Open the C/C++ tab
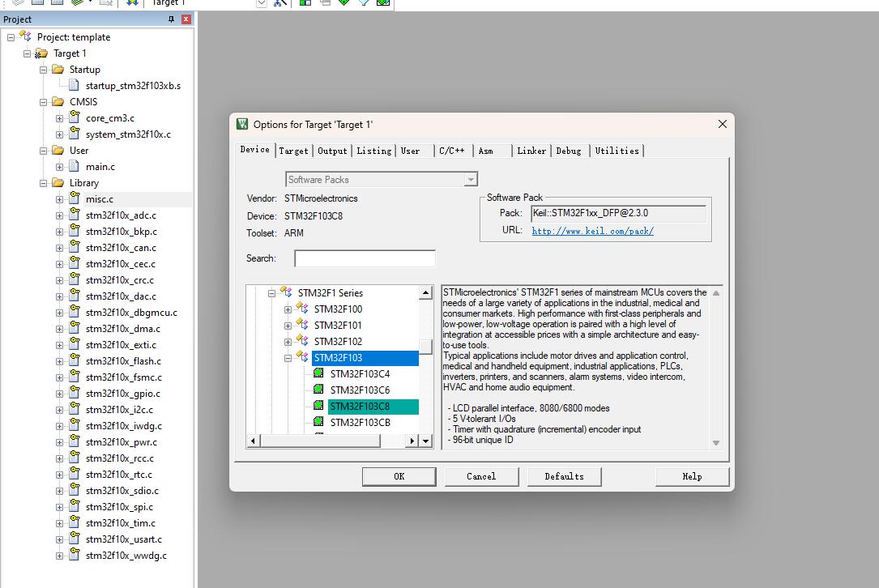The image size is (879, 588). [452, 151]
